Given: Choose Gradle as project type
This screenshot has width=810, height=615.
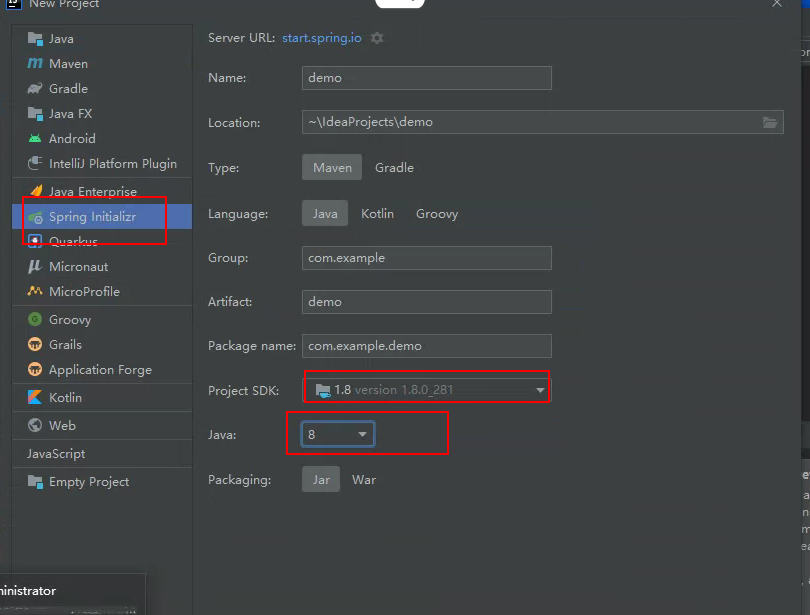Looking at the screenshot, I should (x=394, y=168).
